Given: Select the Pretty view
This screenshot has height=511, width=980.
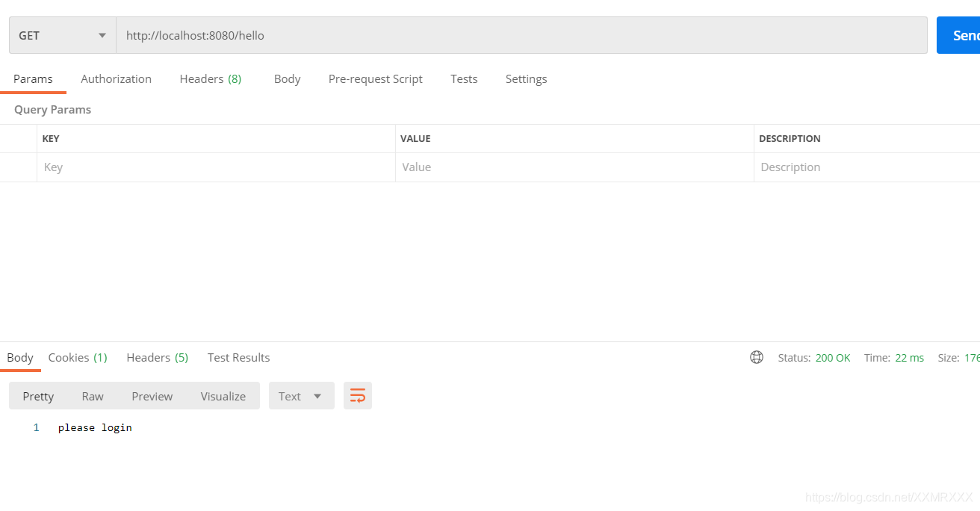Looking at the screenshot, I should [38, 396].
